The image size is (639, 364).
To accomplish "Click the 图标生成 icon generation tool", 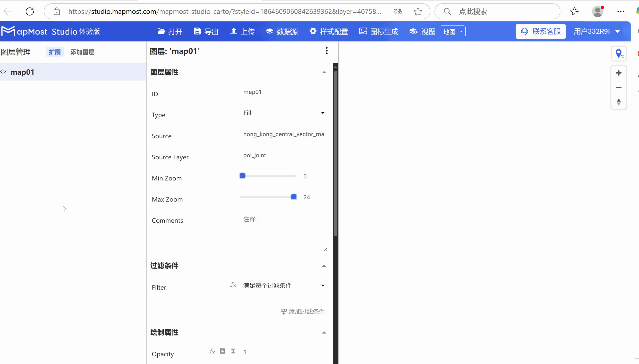I will [363, 31].
